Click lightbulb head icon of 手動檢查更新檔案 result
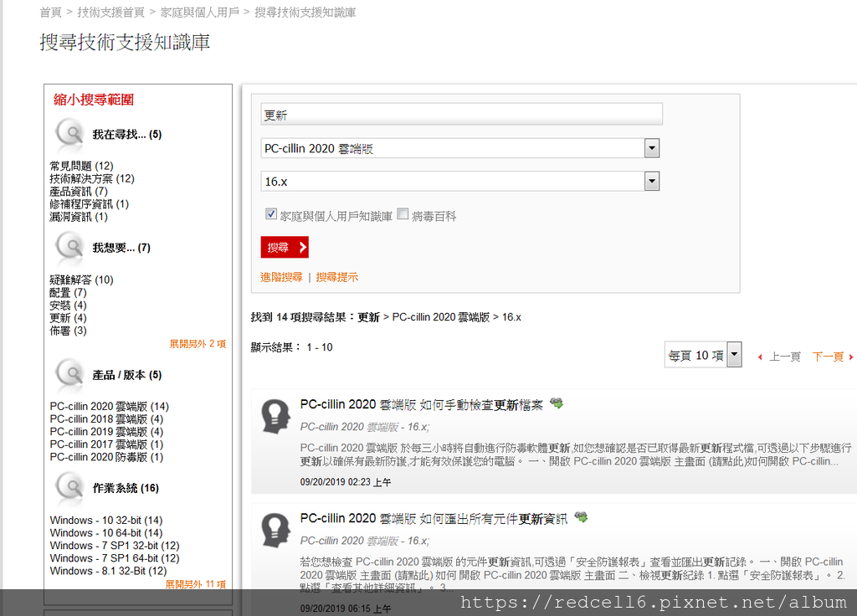This screenshot has height=616, width=857. pos(275,417)
